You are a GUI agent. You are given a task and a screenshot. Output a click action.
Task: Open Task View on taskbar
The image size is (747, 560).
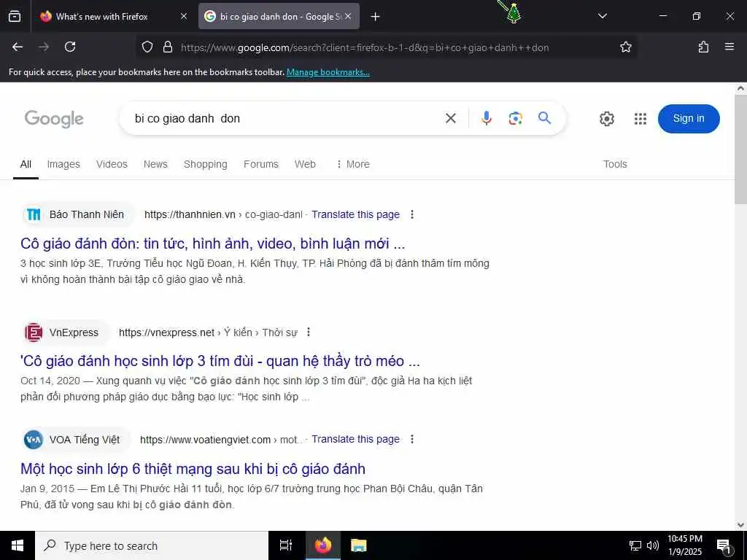(286, 545)
